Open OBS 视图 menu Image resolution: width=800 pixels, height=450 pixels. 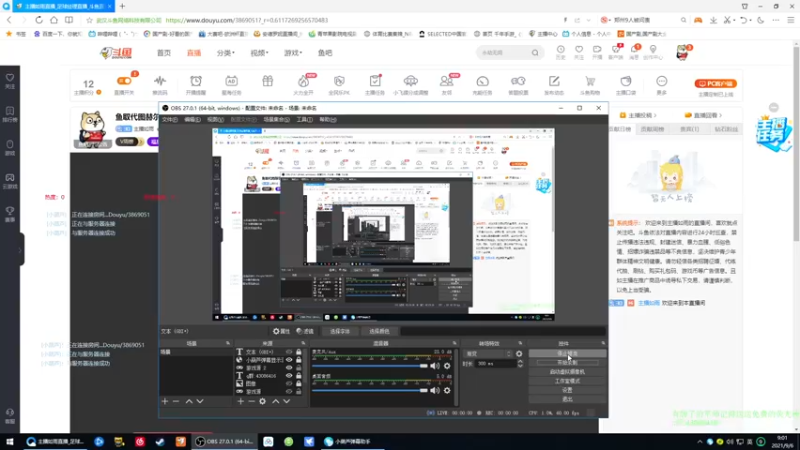click(215, 119)
